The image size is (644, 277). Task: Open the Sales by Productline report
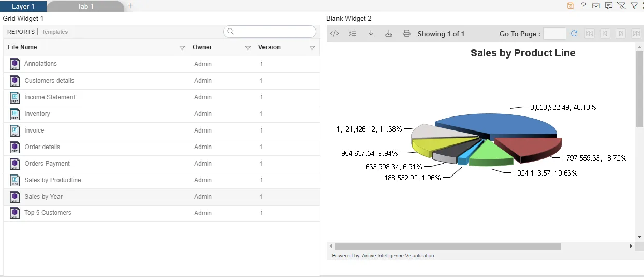point(53,180)
